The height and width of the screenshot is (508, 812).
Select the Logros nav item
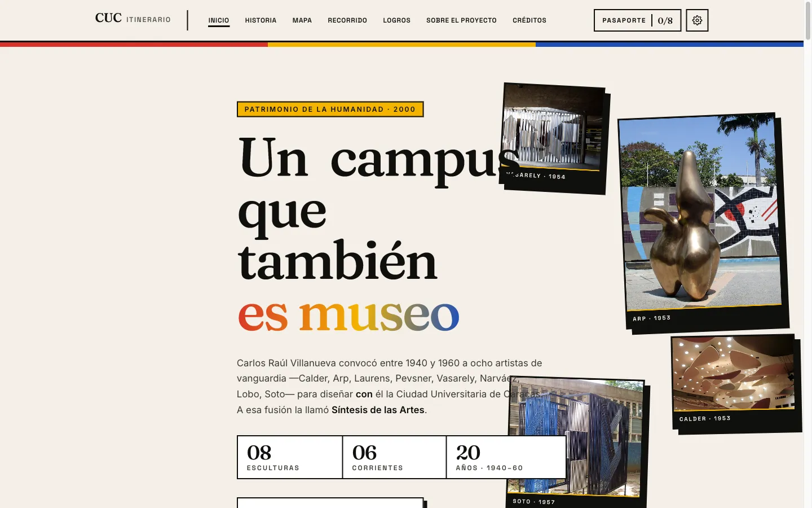point(396,20)
